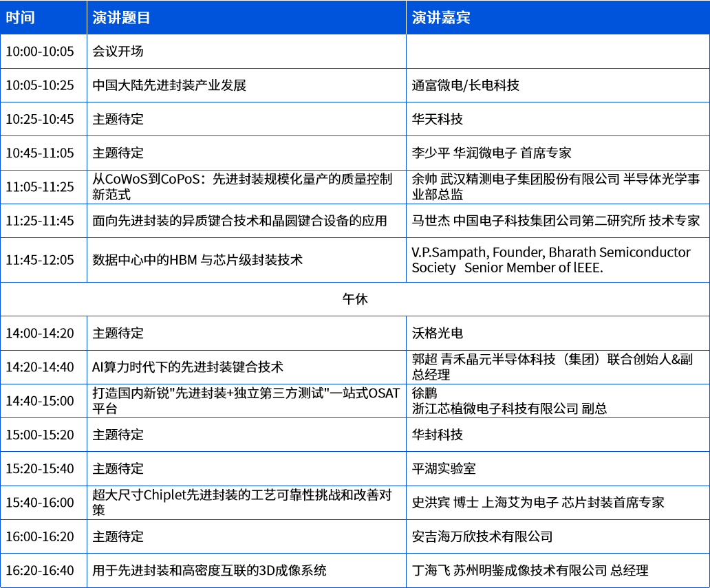Click 超大尺寸Chiplet先进封装 topic cell

click(246, 503)
